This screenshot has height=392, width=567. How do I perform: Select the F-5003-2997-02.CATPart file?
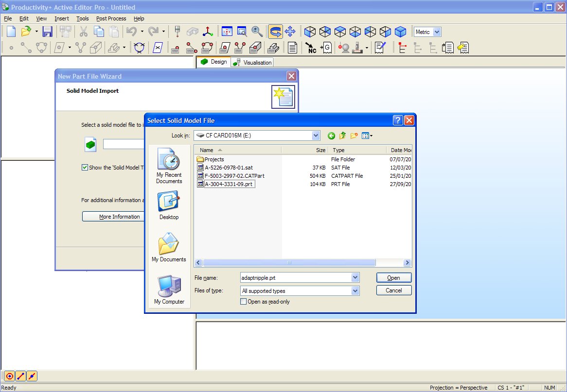234,176
